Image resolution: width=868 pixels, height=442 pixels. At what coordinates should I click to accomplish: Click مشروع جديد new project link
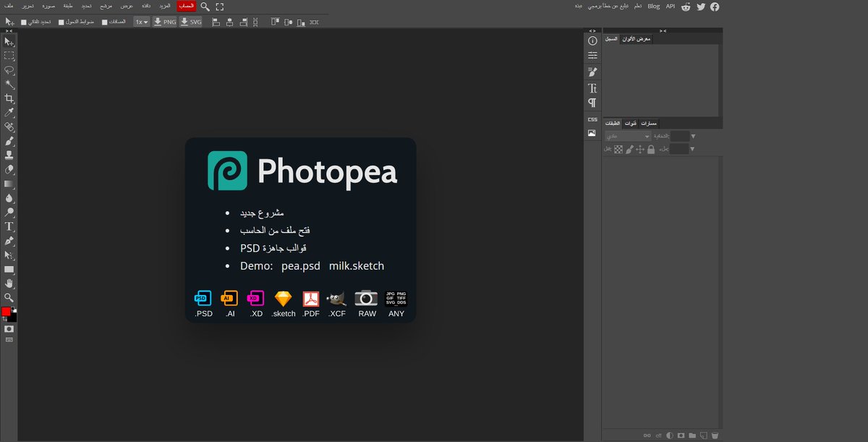pyautogui.click(x=262, y=213)
